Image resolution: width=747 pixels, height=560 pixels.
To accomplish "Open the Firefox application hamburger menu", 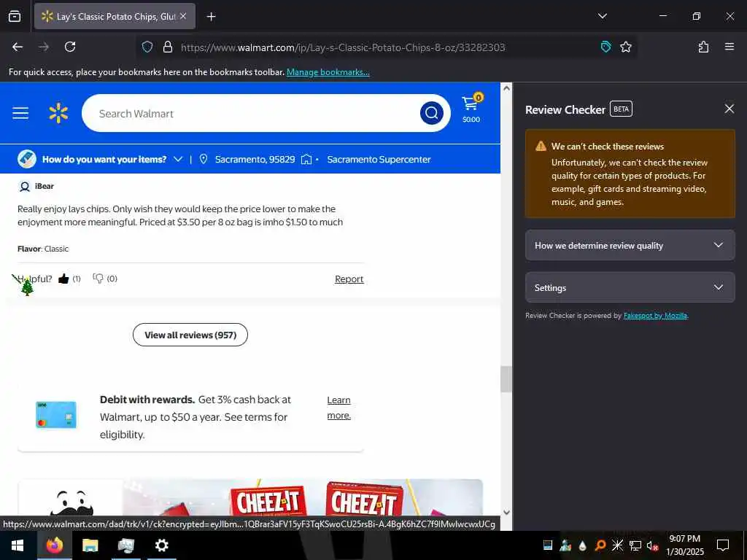I will point(729,47).
